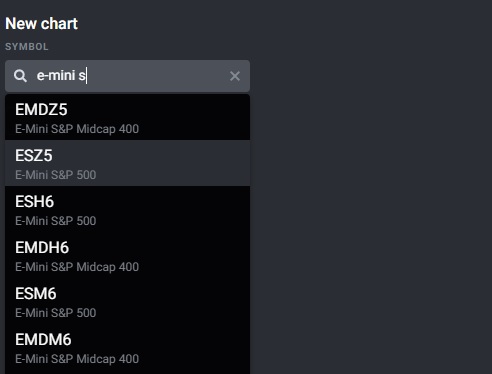Click the E-Mini S&P 500 text under ESM6

click(56, 313)
